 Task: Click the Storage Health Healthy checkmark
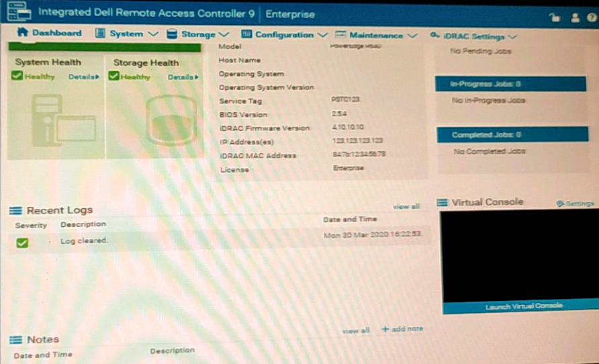(x=114, y=77)
